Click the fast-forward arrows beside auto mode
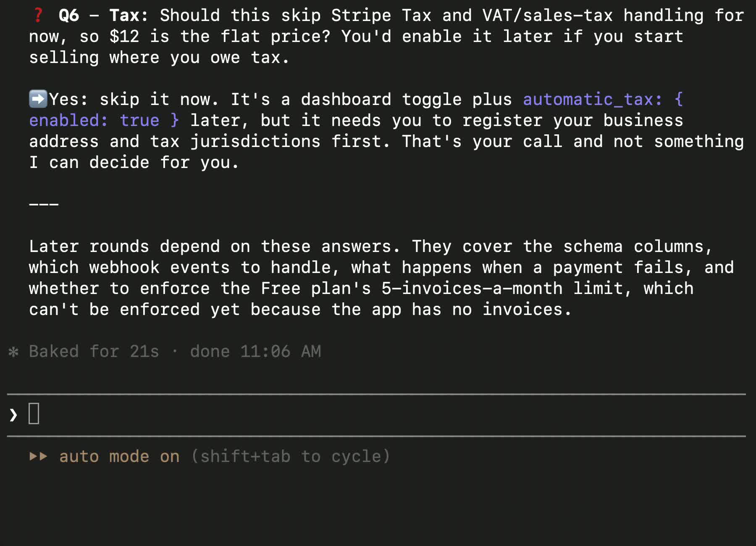Screen dimensions: 756x546 [x=39, y=456]
